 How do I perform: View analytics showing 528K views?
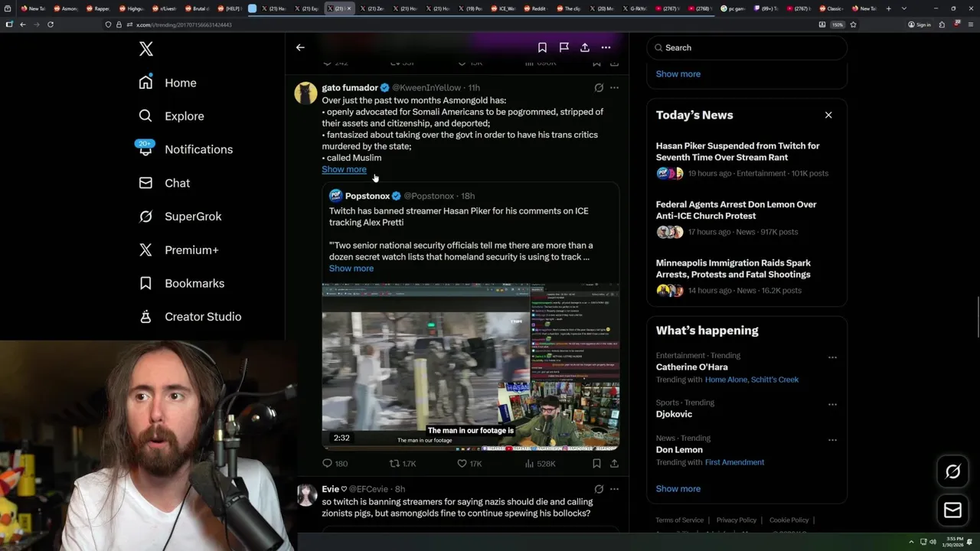(x=541, y=464)
